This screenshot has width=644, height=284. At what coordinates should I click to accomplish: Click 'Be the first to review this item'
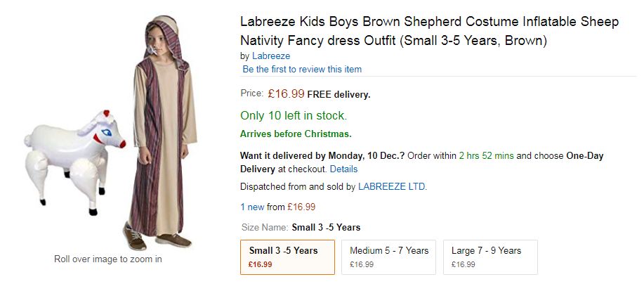point(302,69)
